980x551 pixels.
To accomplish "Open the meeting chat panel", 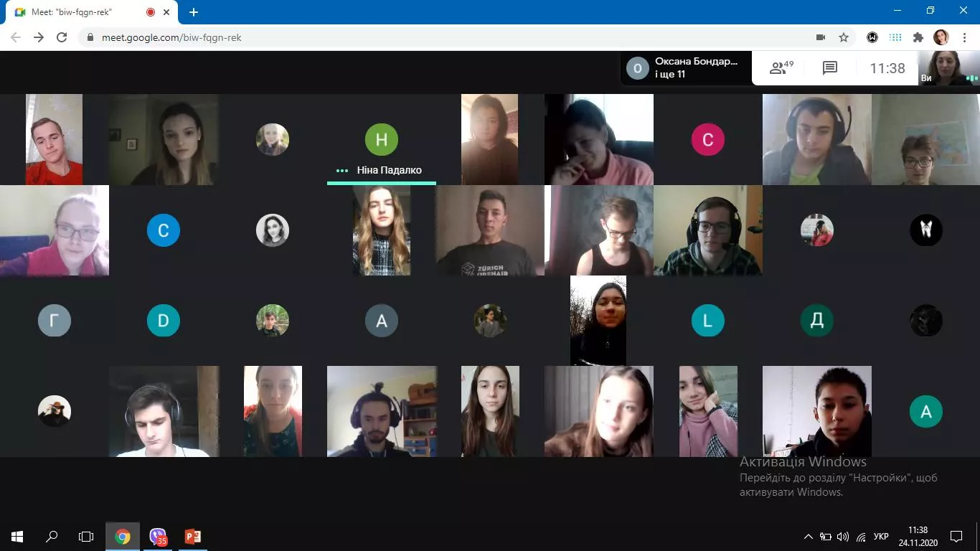I will (x=830, y=68).
